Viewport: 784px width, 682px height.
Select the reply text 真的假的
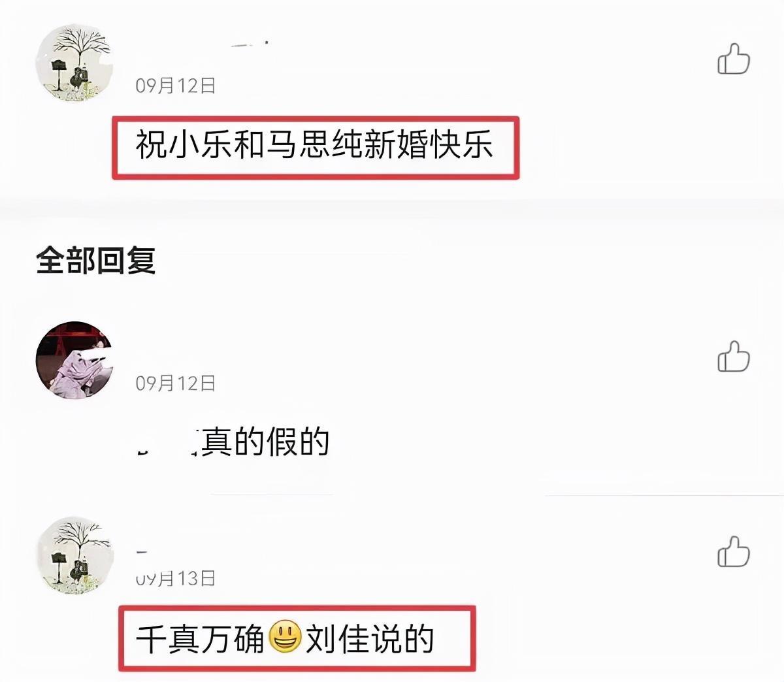tap(265, 443)
